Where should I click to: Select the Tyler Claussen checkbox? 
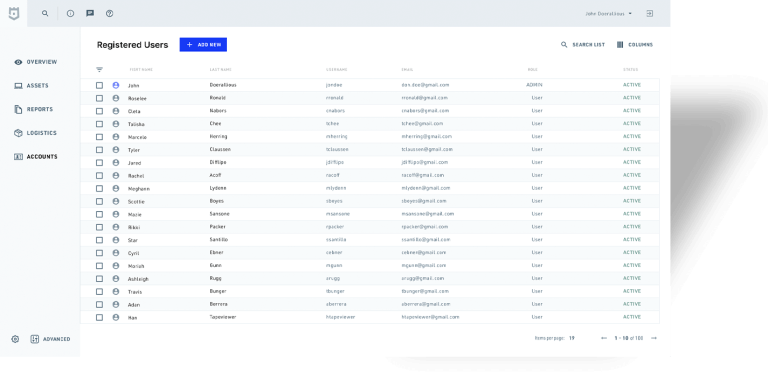point(99,150)
